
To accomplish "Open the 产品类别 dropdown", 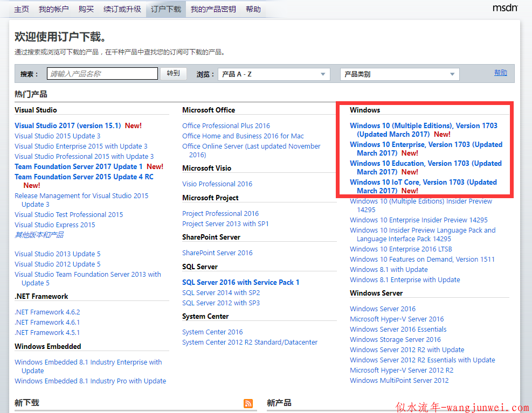I will coord(400,74).
